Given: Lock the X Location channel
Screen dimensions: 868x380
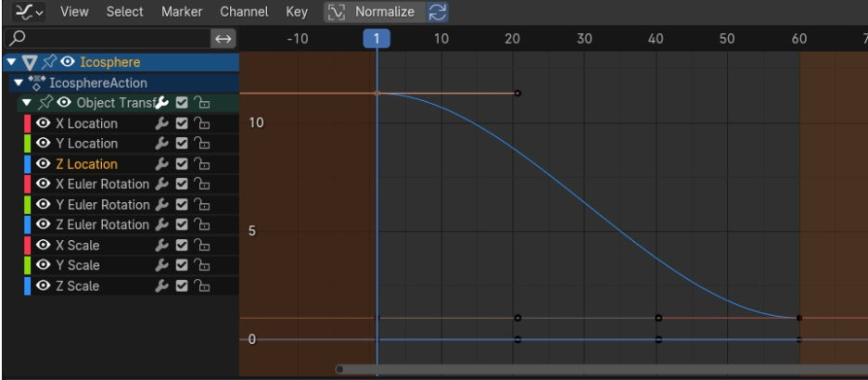Looking at the screenshot, I should click(202, 123).
